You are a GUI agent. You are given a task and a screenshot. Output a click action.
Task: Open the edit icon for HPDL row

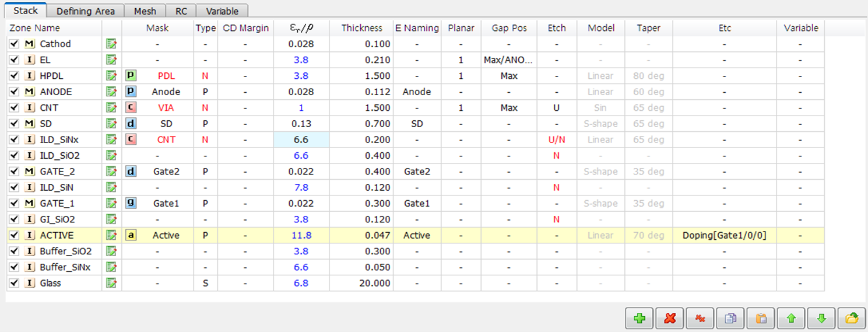[x=111, y=76]
